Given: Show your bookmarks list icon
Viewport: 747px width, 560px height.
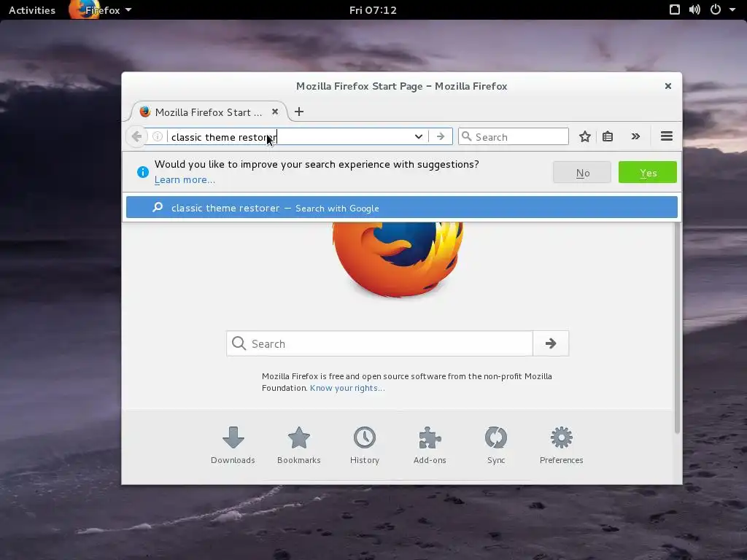Looking at the screenshot, I should point(608,136).
